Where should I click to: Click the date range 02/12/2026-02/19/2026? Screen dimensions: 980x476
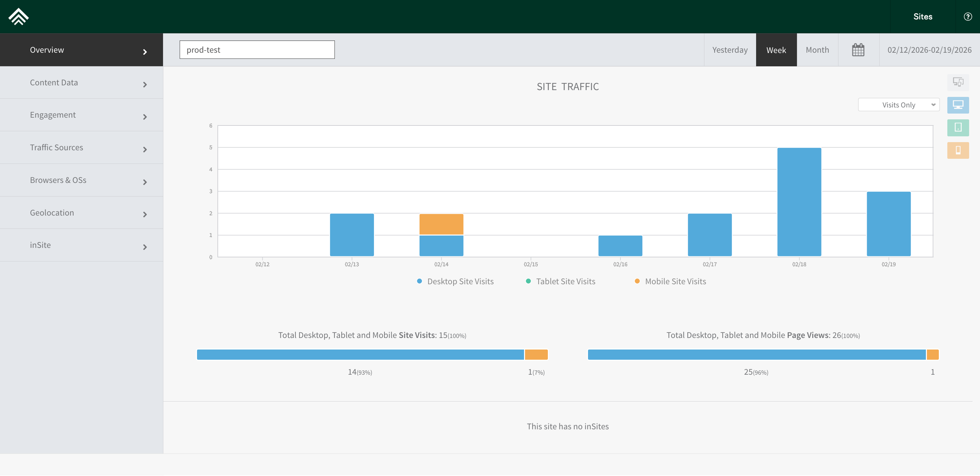tap(929, 50)
